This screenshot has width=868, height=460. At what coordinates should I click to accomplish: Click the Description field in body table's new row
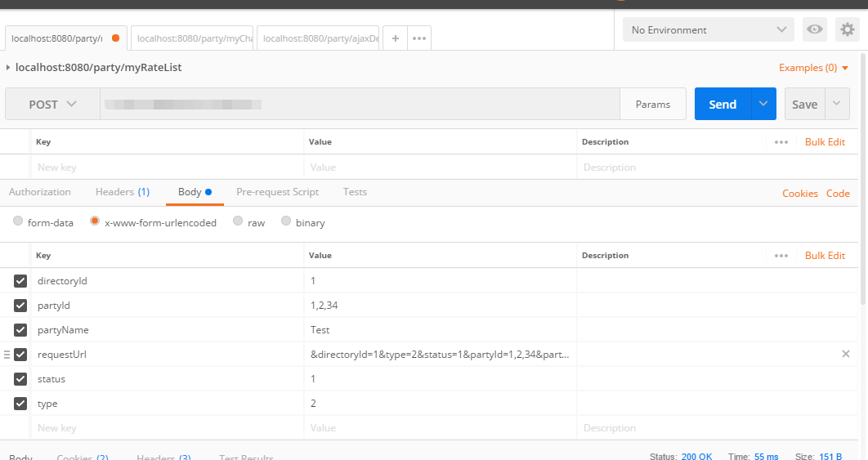(718, 428)
